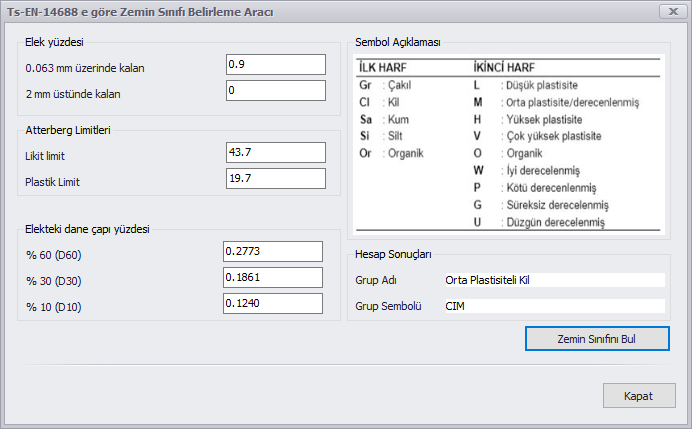Click the Elekteki dane çapı yüzdesi heading

point(87,230)
